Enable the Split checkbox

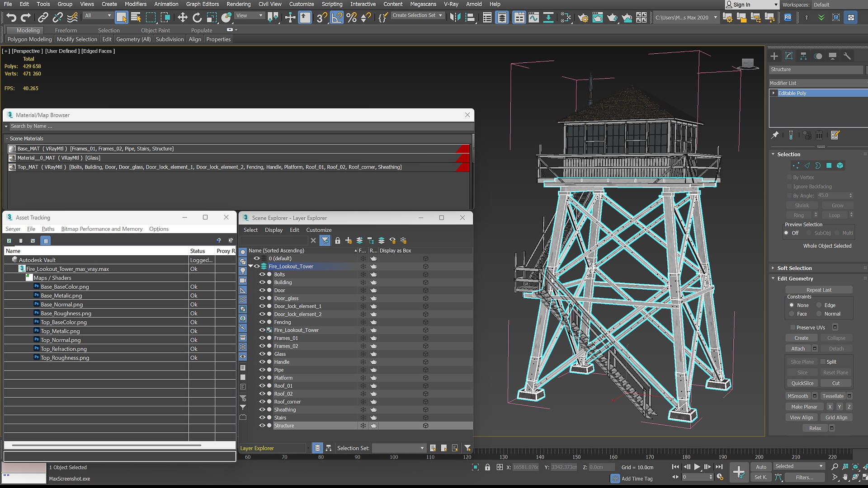point(823,362)
